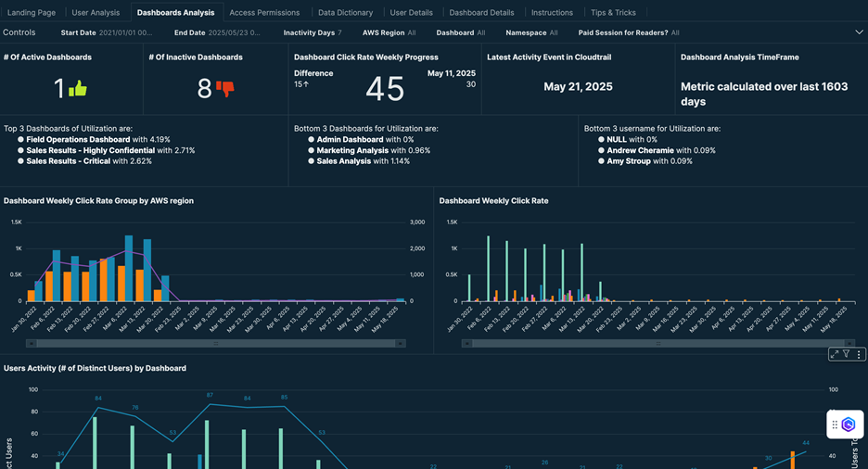Viewport: 868px width, 469px height.
Task: Click the AWS region chart horizontal scrollbar
Action: [x=216, y=344]
